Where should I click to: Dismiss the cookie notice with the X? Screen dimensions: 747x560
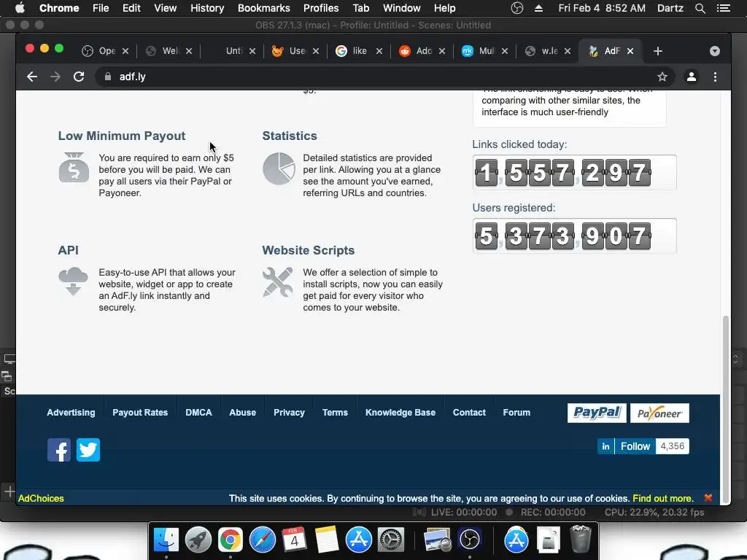click(708, 497)
